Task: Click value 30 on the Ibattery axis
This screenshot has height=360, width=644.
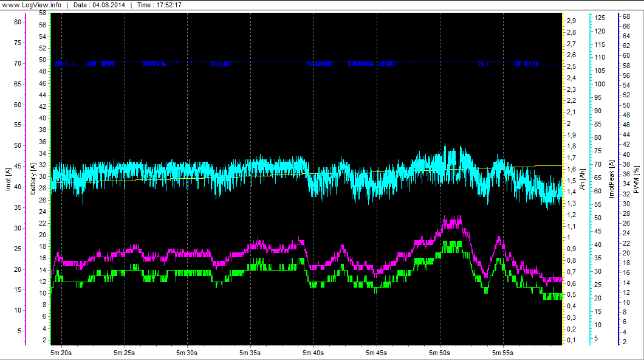Action: 43,177
